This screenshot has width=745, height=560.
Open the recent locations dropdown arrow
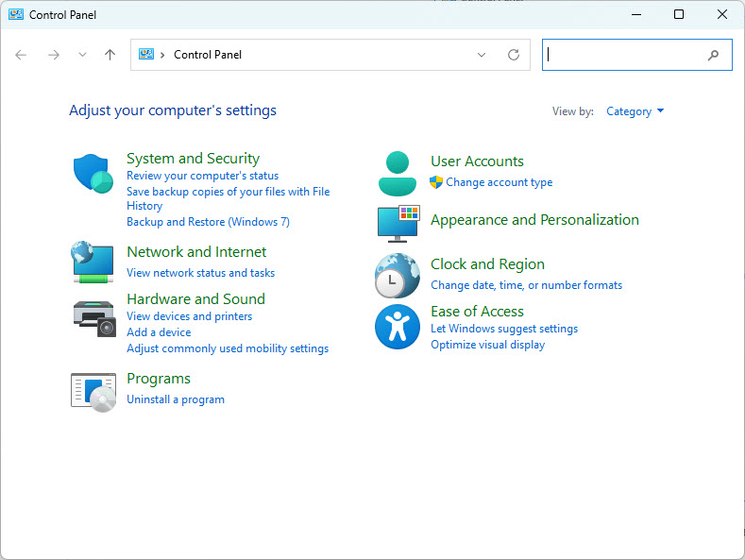click(82, 55)
